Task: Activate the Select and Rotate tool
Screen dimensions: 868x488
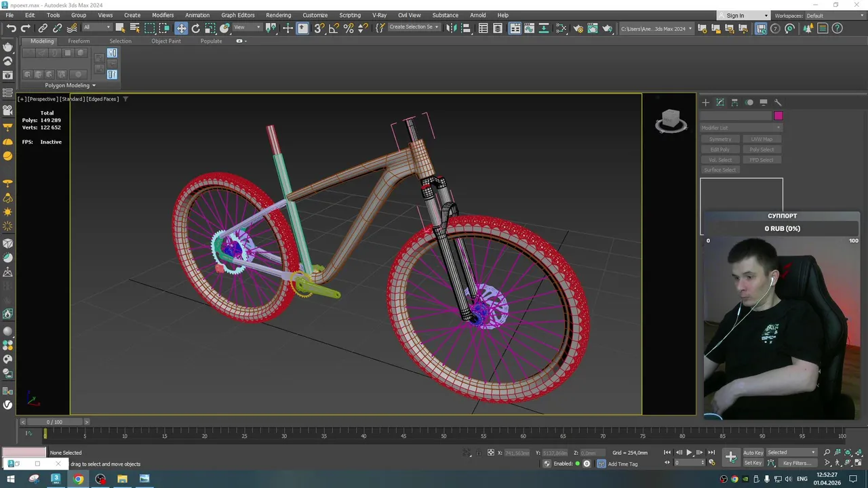Action: point(196,28)
